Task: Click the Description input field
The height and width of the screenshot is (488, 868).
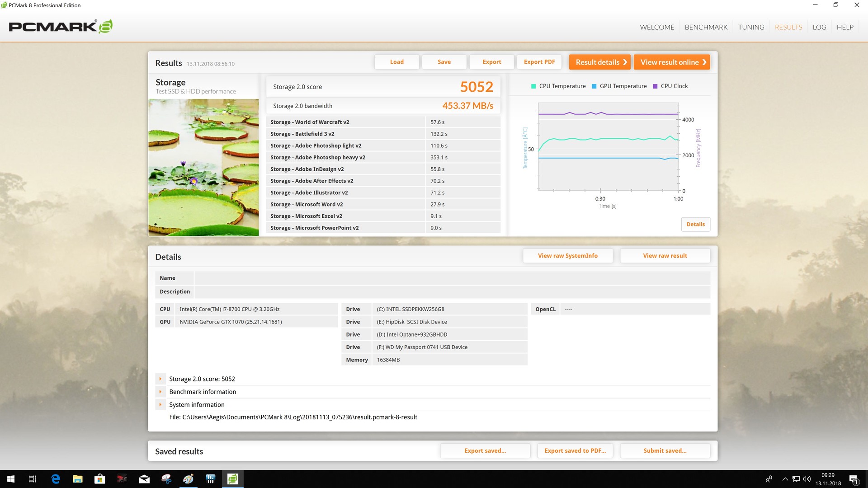Action: coord(452,291)
